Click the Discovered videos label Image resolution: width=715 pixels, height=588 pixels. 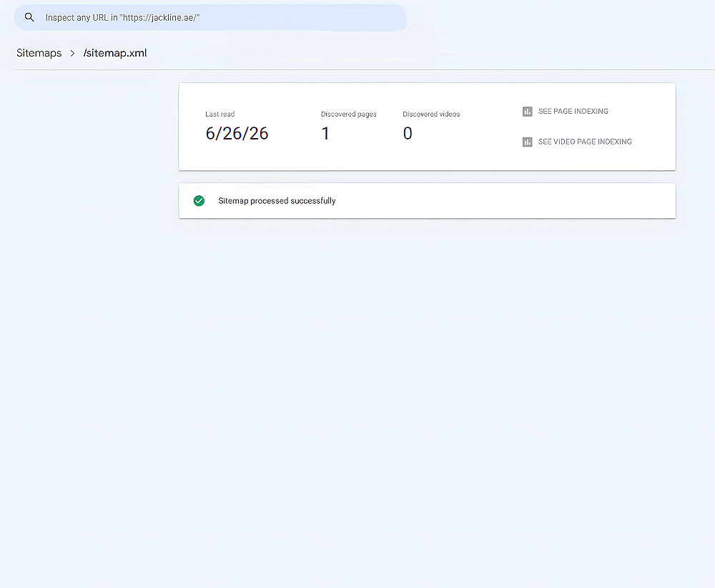click(431, 114)
